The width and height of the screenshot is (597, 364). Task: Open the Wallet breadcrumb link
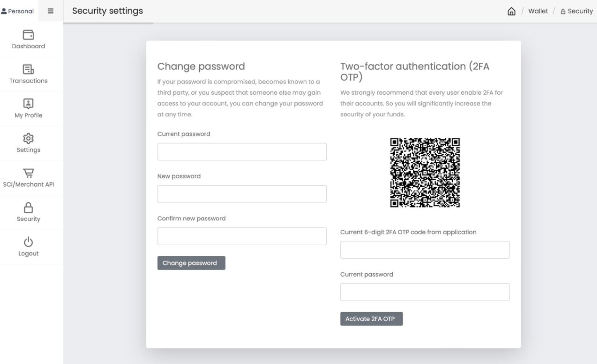pos(538,11)
